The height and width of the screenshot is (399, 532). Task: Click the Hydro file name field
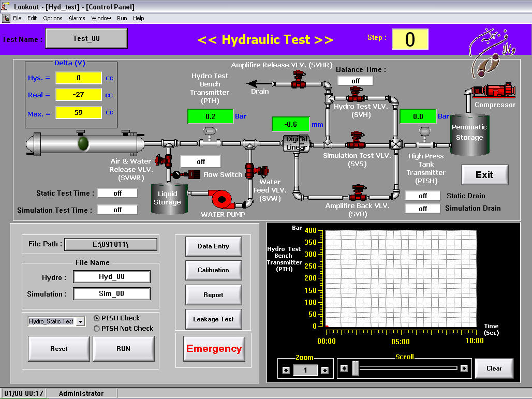tap(112, 277)
